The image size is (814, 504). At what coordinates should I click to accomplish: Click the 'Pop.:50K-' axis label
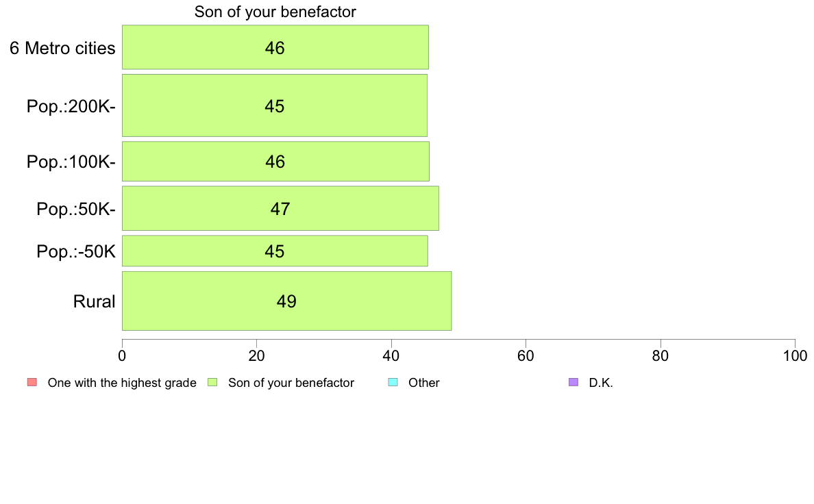[76, 209]
